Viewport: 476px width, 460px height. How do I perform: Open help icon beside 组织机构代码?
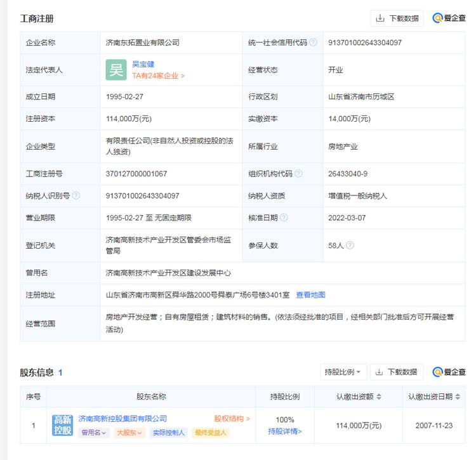(x=299, y=174)
